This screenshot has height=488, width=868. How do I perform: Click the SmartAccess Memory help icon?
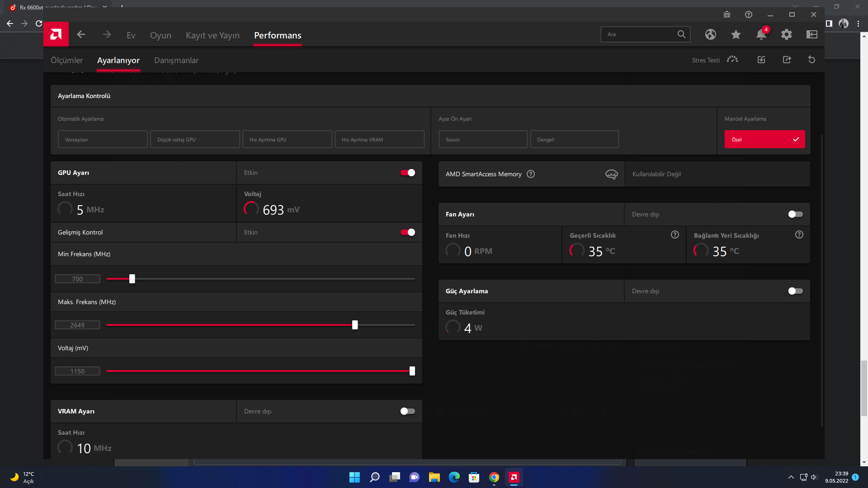pyautogui.click(x=531, y=174)
